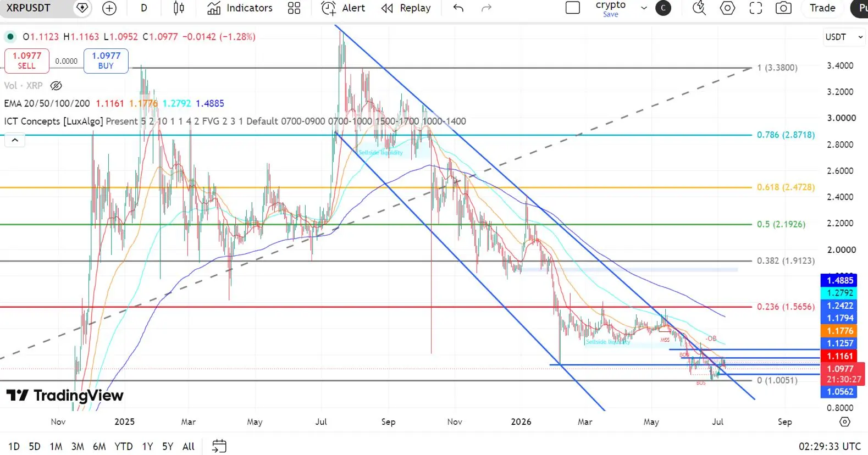
Task: Open the XRPUSDT symbol search
Action: click(x=29, y=8)
